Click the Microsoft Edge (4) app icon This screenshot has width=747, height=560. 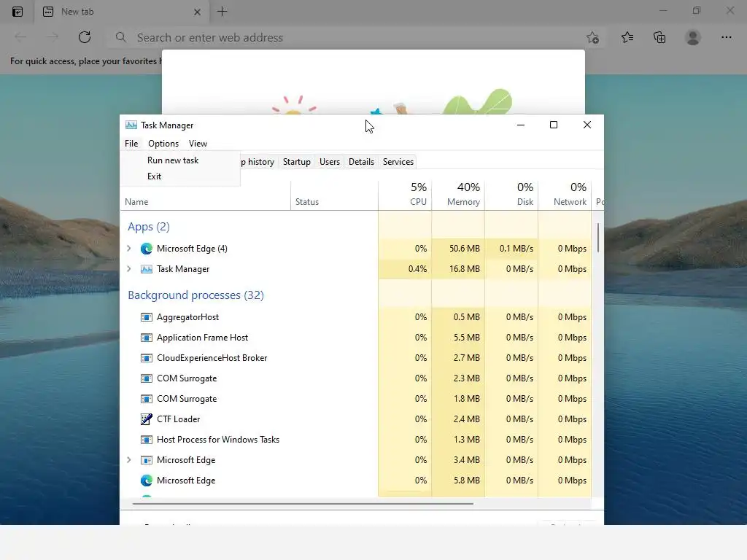coord(146,249)
